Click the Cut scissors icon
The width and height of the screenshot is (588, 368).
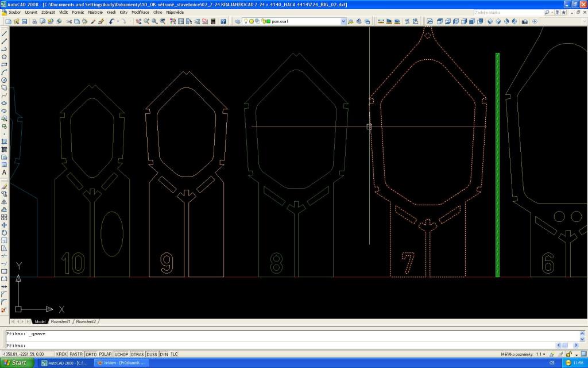tap(69, 21)
